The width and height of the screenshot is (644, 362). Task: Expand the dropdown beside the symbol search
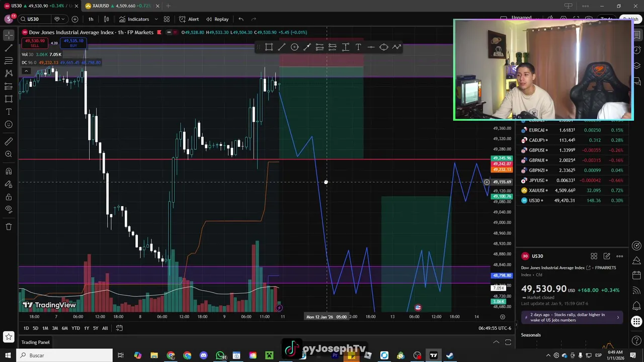click(x=59, y=19)
